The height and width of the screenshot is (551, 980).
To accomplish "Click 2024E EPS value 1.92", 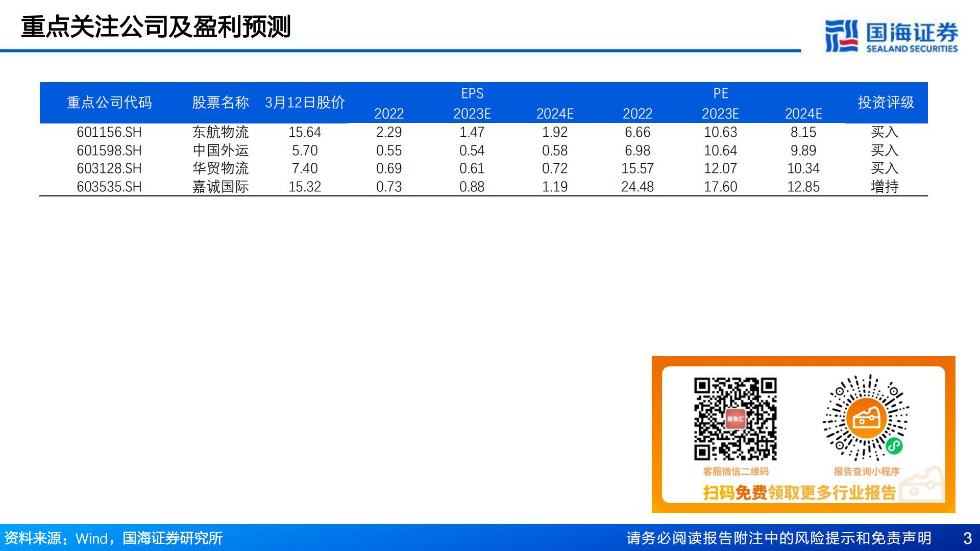I will point(555,132).
